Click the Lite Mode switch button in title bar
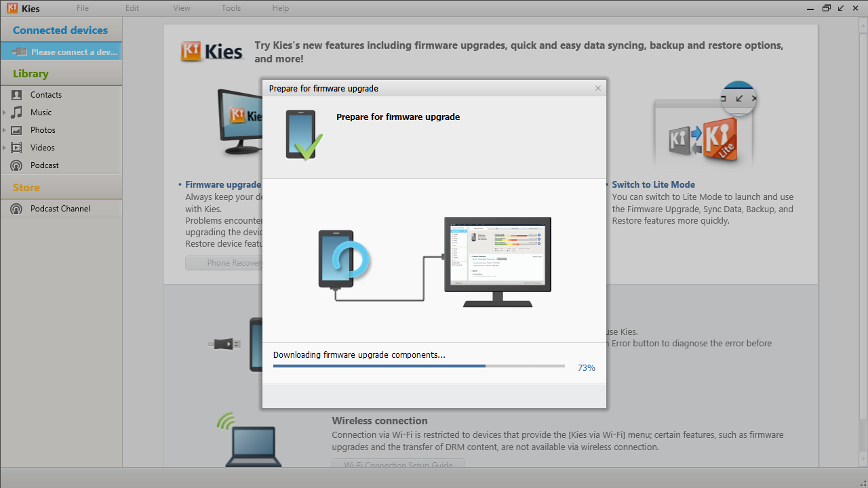This screenshot has height=488, width=868. (841, 8)
